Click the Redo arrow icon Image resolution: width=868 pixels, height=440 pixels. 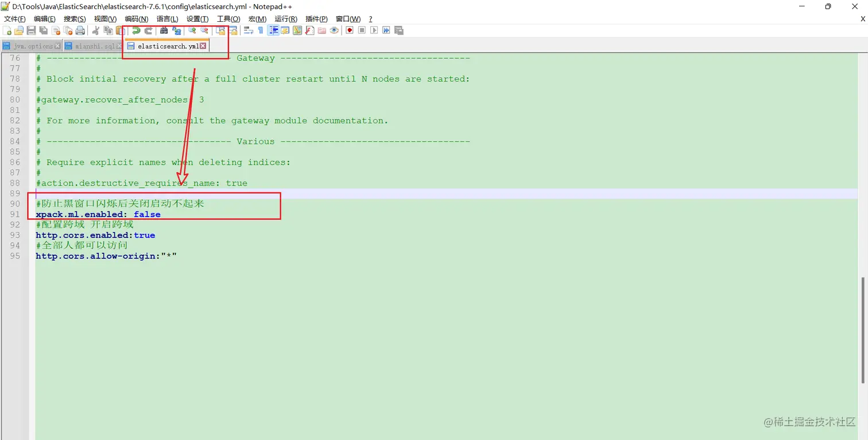pyautogui.click(x=148, y=30)
